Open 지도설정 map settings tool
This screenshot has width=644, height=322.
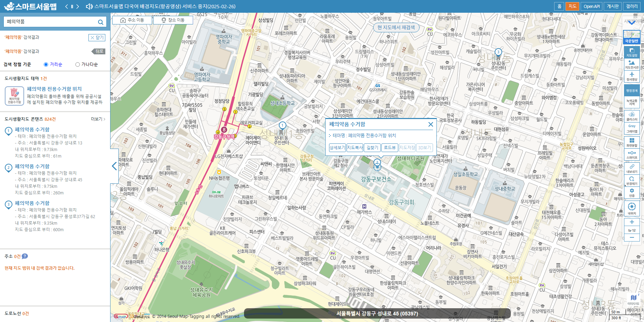[632, 52]
